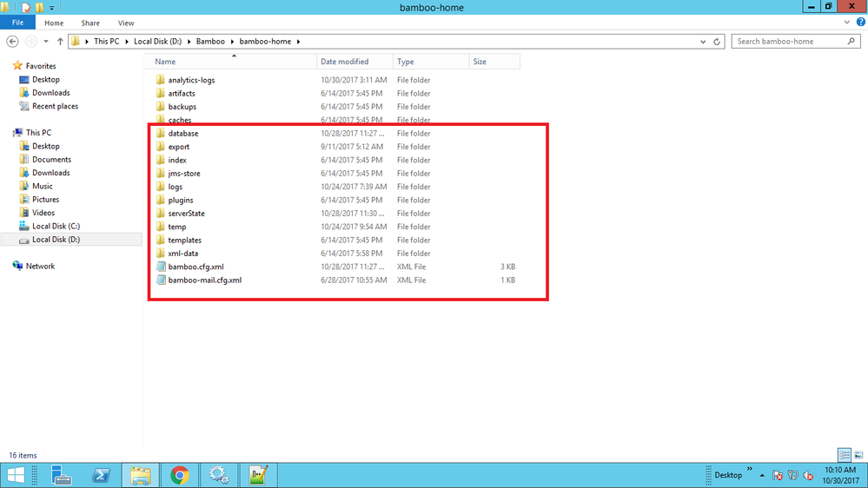Open Local Disk (C:) in navigation pane
This screenshot has height=488, width=868.
pyautogui.click(x=56, y=226)
